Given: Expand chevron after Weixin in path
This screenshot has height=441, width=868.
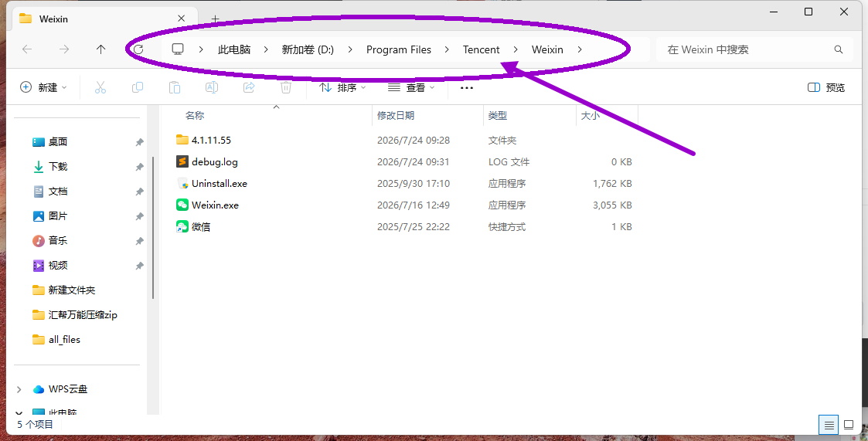Looking at the screenshot, I should point(580,49).
